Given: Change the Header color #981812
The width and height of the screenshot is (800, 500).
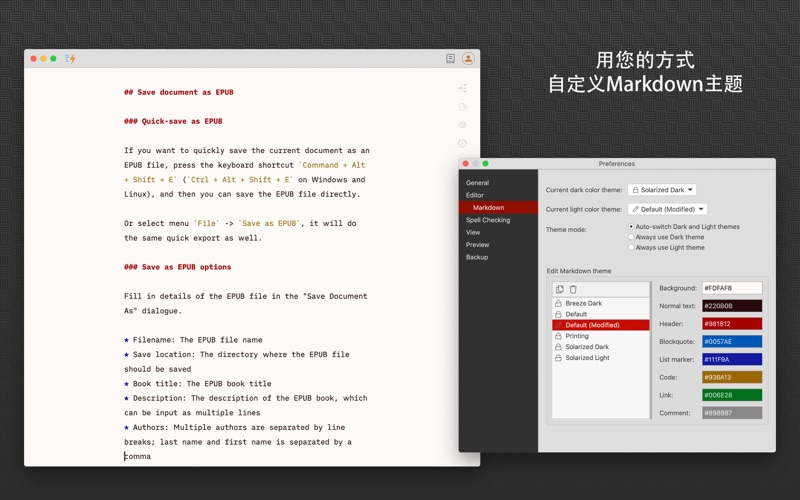Looking at the screenshot, I should click(732, 323).
